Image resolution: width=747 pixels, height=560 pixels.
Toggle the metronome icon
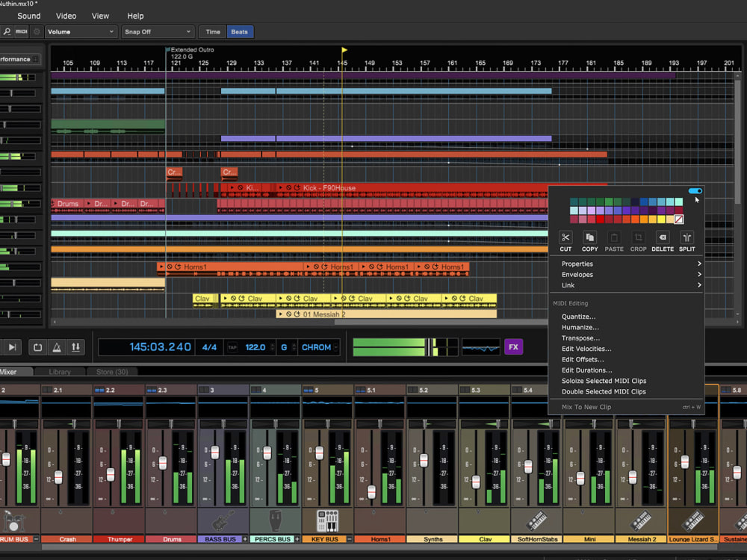tap(57, 347)
